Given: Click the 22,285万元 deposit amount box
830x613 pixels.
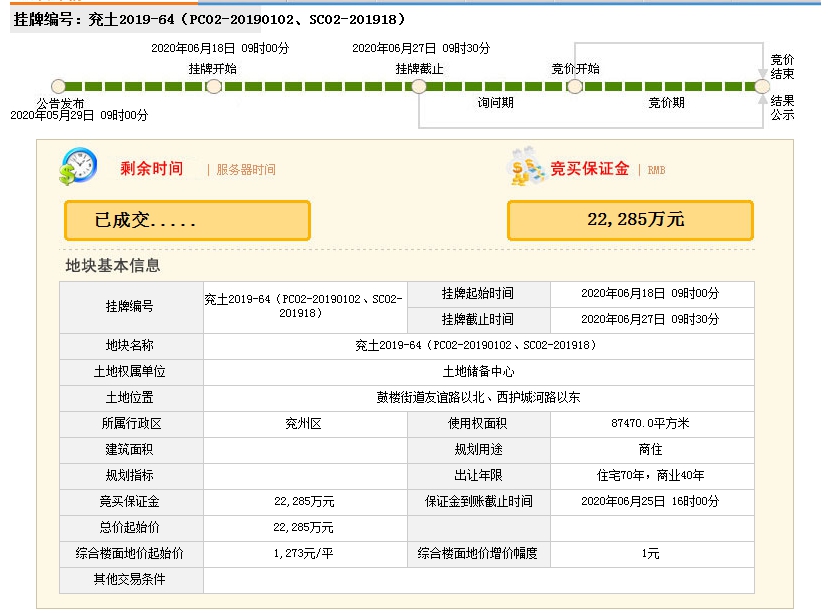Looking at the screenshot, I should point(629,220).
